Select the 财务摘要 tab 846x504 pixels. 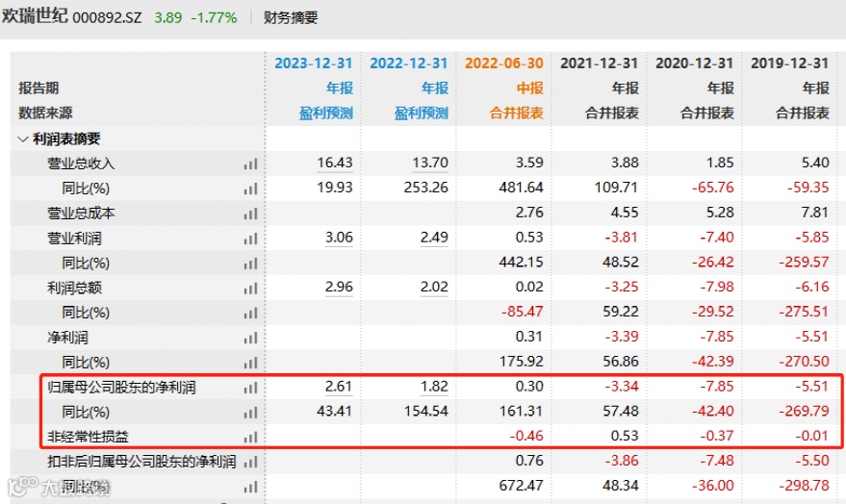(x=291, y=17)
